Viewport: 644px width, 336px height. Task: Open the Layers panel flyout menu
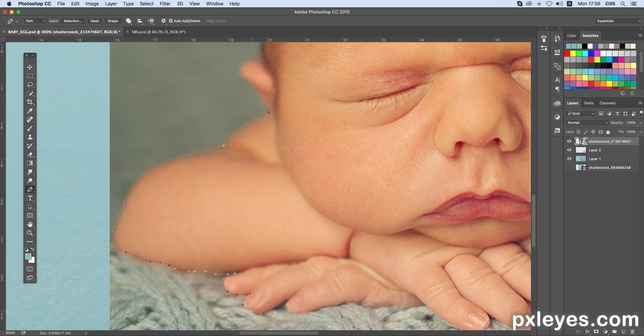[640, 103]
